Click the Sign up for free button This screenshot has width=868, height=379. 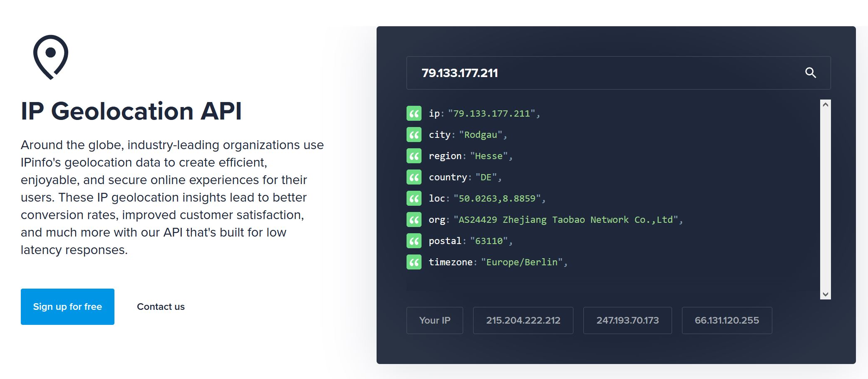[x=67, y=307]
